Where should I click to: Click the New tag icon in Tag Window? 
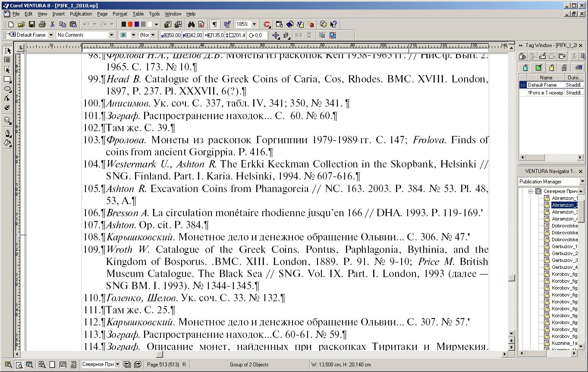[x=522, y=56]
